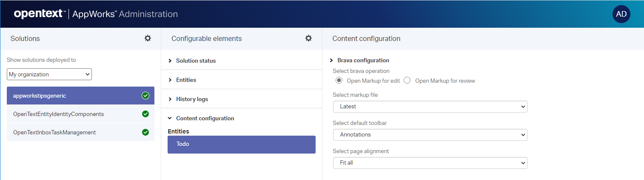Screen dimensions: 644x180
Task: Collapse the Content configuration section
Action: pos(205,118)
